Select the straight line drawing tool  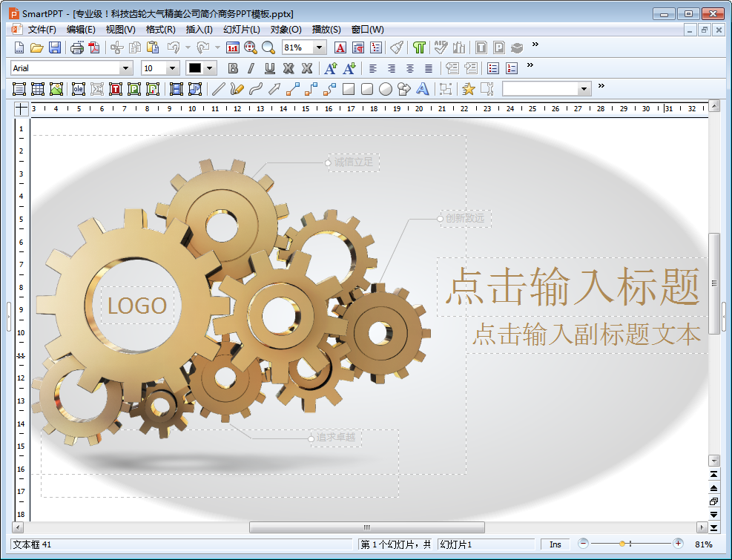(219, 89)
